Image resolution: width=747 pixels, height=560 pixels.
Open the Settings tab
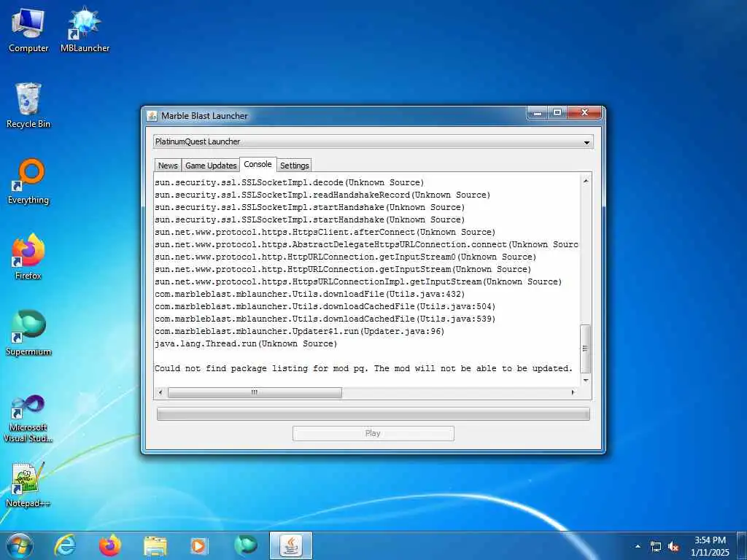pos(295,166)
